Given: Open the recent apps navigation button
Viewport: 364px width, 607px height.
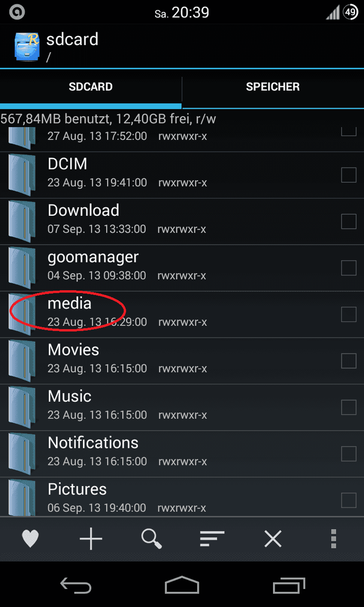Looking at the screenshot, I should click(289, 585).
